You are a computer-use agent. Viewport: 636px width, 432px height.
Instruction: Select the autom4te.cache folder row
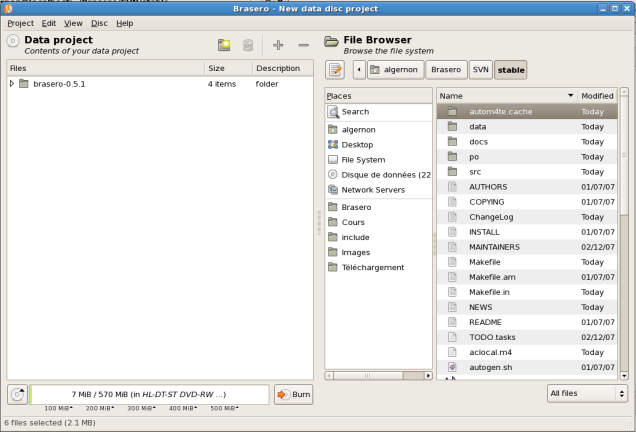tap(527, 112)
